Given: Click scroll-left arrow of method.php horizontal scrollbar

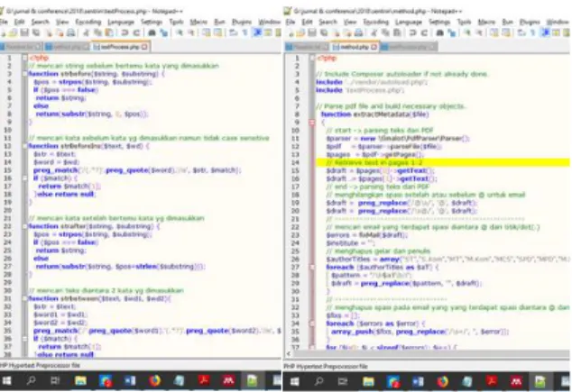Looking at the screenshot, I should (x=289, y=353).
